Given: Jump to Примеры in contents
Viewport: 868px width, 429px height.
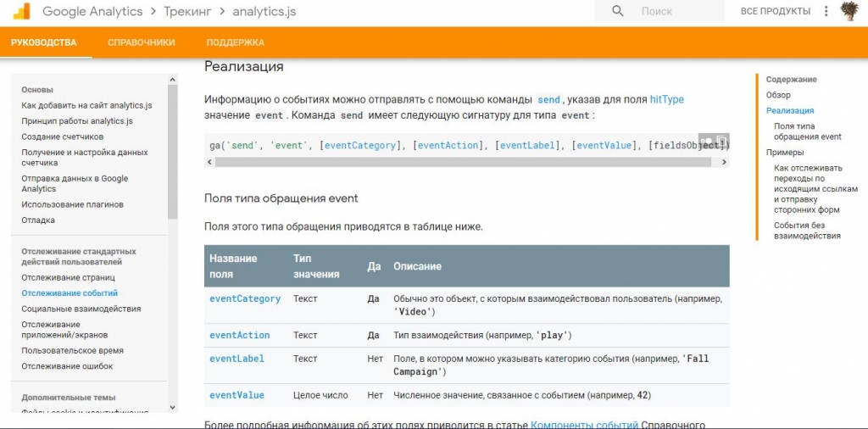Looking at the screenshot, I should click(785, 153).
